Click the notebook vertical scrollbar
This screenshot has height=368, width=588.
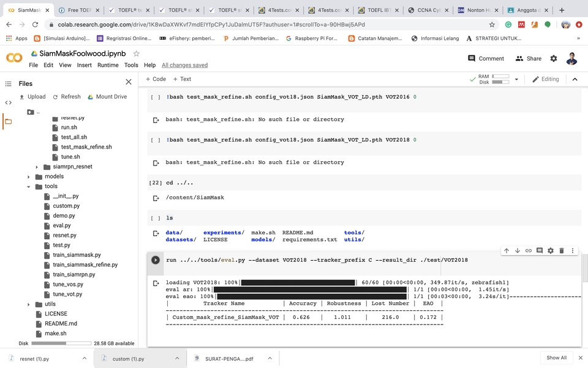584,268
